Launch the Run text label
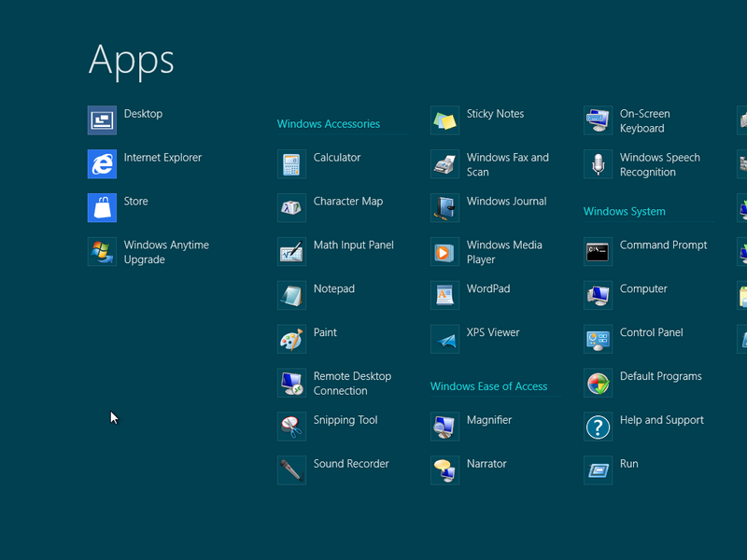The width and height of the screenshot is (747, 560). pyautogui.click(x=629, y=464)
